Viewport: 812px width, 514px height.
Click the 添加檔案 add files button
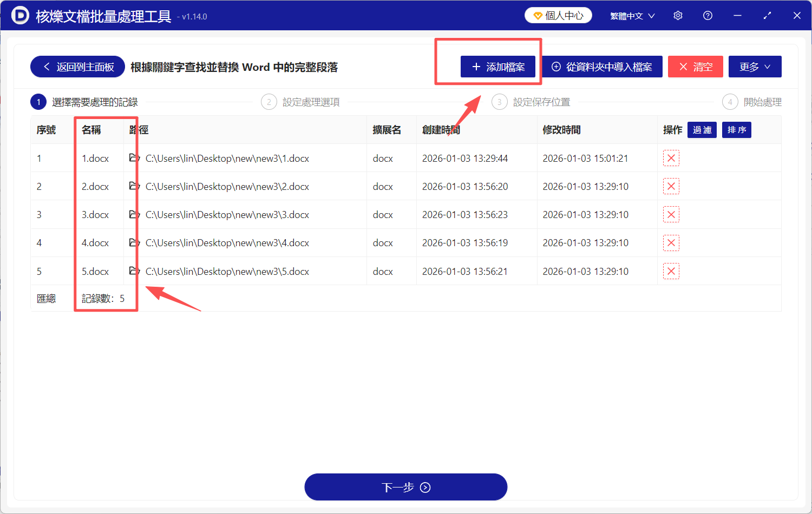coord(498,66)
